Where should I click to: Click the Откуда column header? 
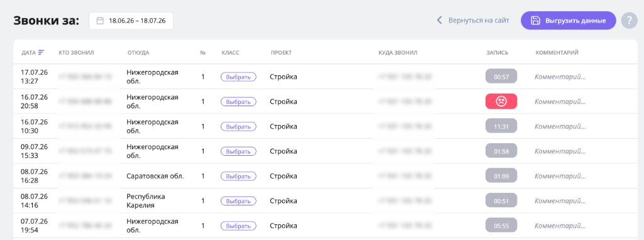pos(138,53)
